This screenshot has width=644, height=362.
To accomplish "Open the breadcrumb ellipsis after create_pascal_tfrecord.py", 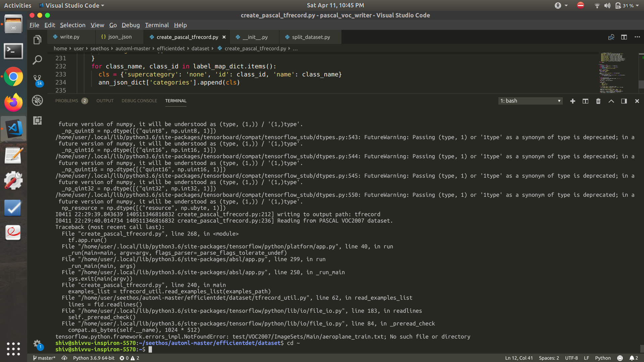I will click(295, 49).
